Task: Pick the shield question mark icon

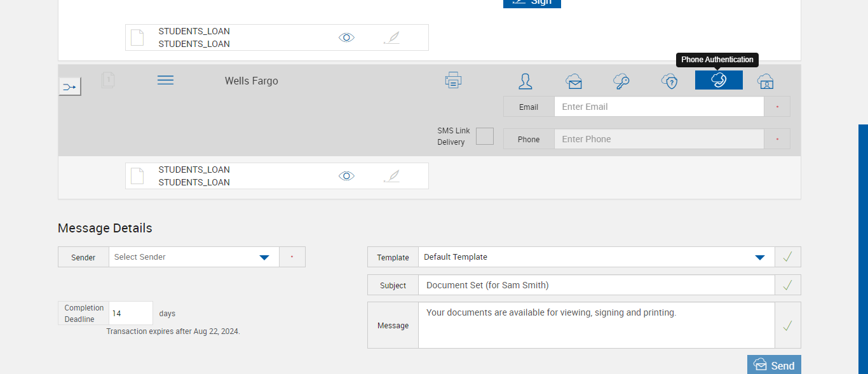Action: tap(669, 81)
